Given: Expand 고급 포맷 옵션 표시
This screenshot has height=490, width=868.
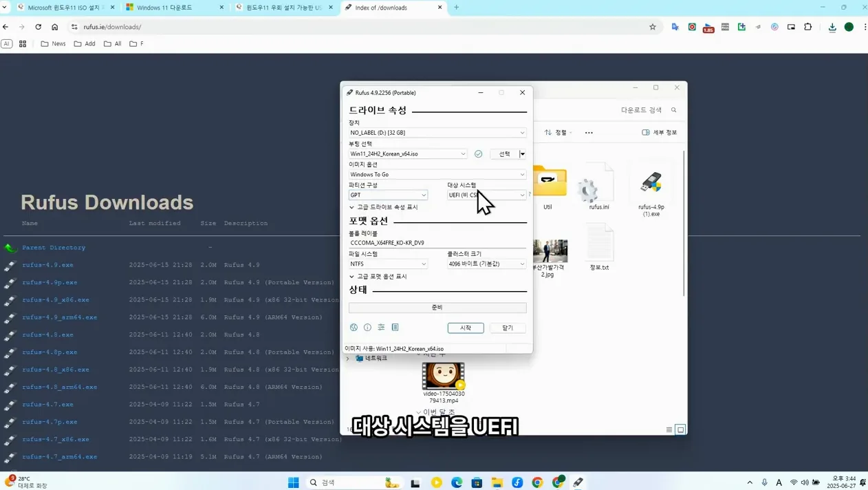Looking at the screenshot, I should pyautogui.click(x=378, y=277).
